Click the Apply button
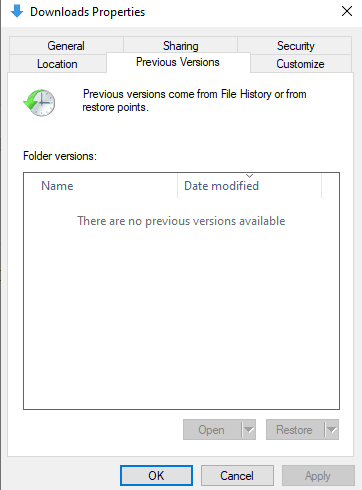Viewport: 362px width, 490px height. 318,476
